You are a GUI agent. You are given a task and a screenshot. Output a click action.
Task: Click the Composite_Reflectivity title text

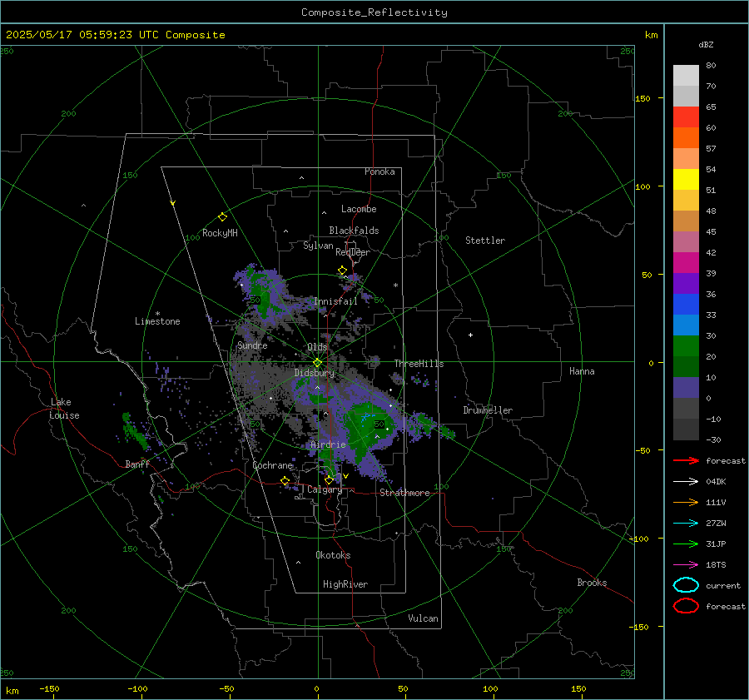374,12
